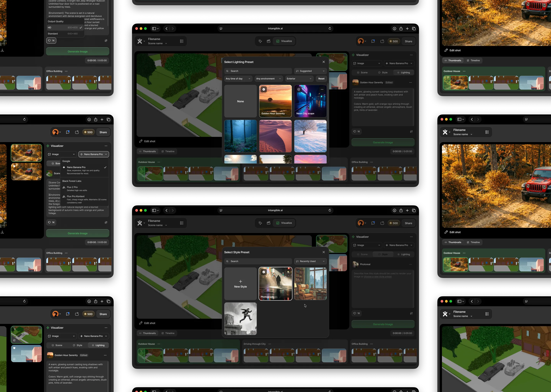Open avatar account chevron in Style Preset window
The height and width of the screenshot is (392, 551).
[x=365, y=223]
